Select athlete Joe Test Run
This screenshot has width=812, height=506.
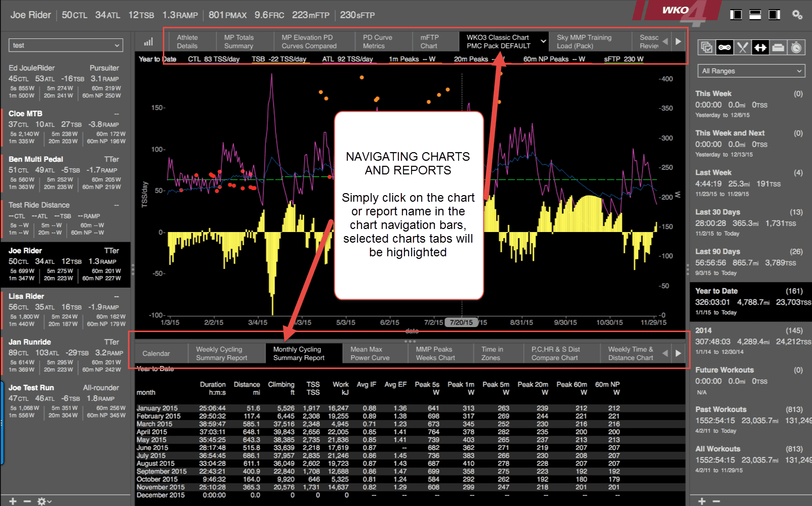coord(65,401)
